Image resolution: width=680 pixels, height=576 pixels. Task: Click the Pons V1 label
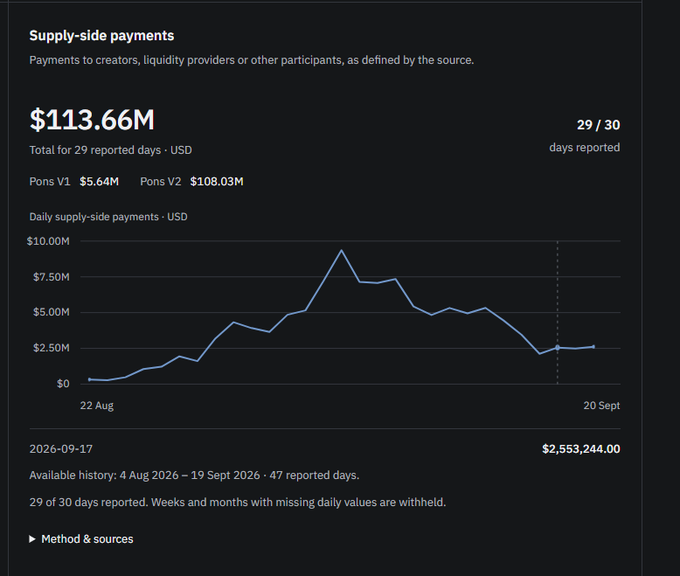pyautogui.click(x=49, y=181)
